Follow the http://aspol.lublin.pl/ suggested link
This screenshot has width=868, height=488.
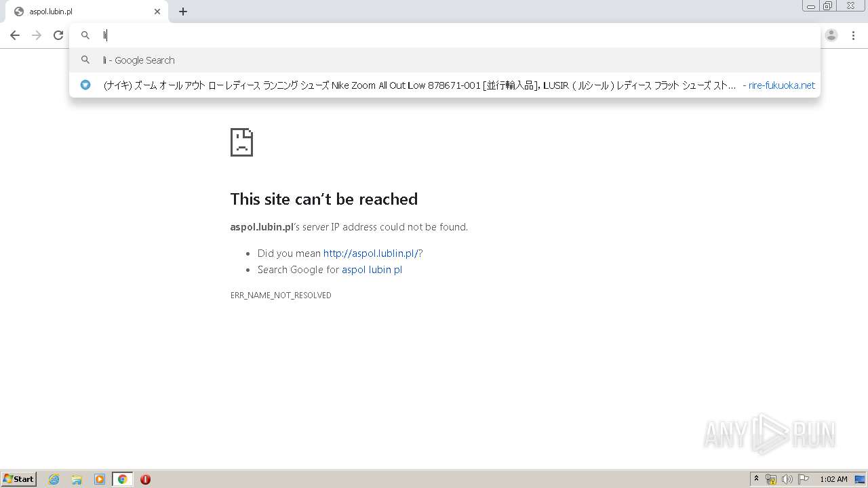pos(371,253)
